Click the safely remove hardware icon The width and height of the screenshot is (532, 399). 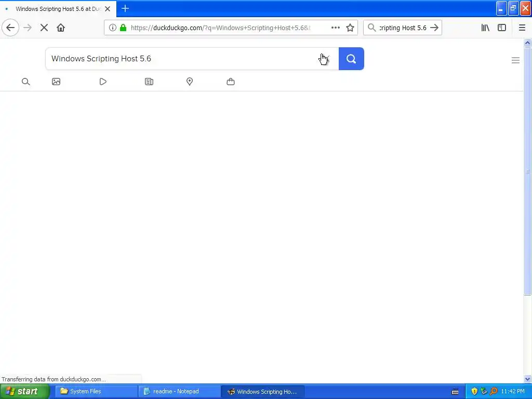(484, 392)
